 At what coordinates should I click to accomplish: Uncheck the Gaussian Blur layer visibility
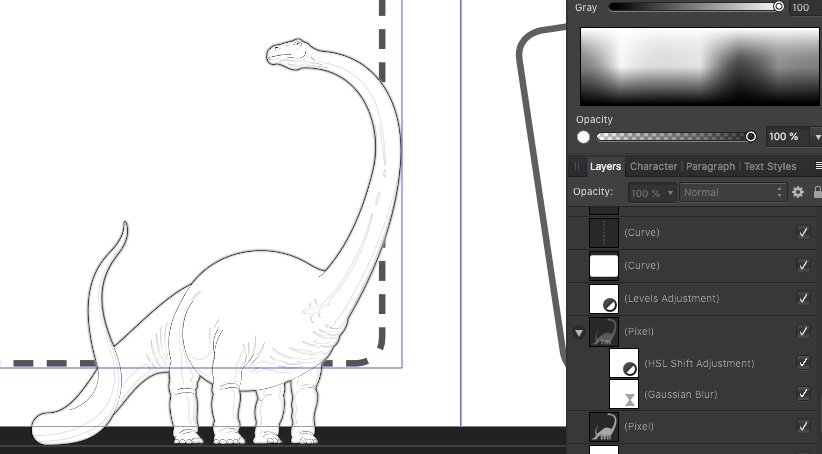coord(803,394)
